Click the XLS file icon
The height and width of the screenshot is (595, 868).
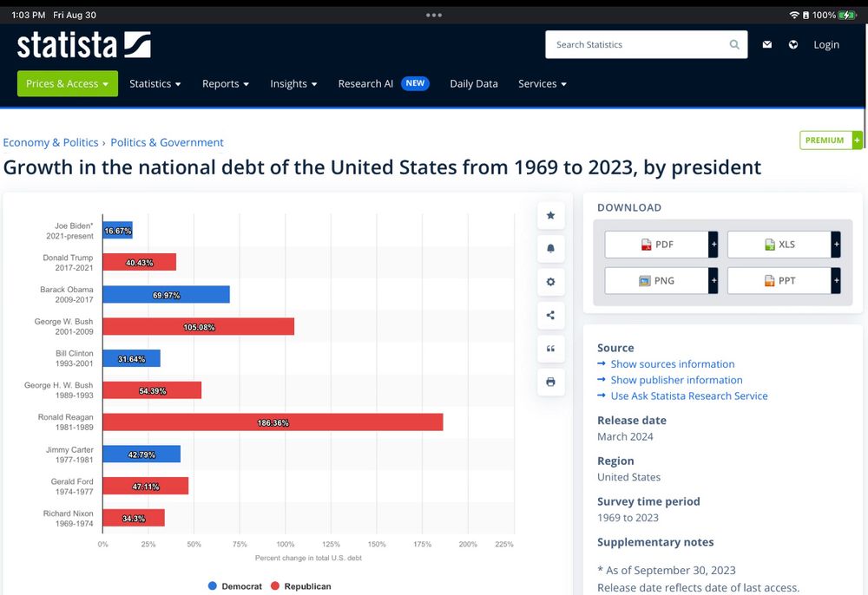click(769, 245)
